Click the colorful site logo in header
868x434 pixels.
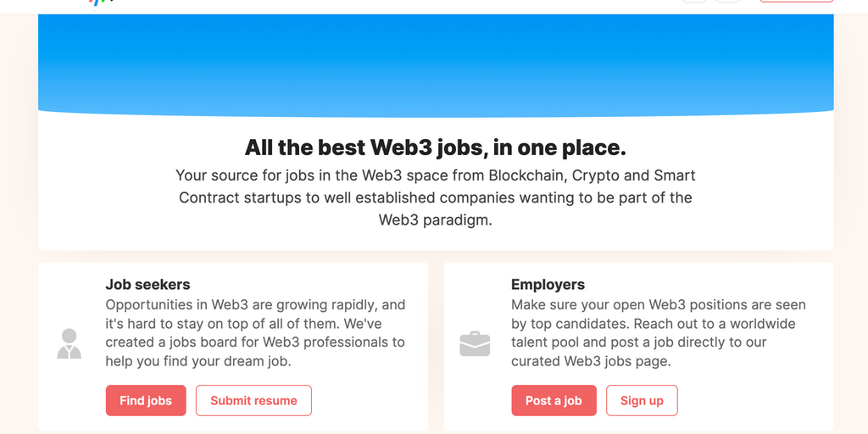pyautogui.click(x=101, y=3)
